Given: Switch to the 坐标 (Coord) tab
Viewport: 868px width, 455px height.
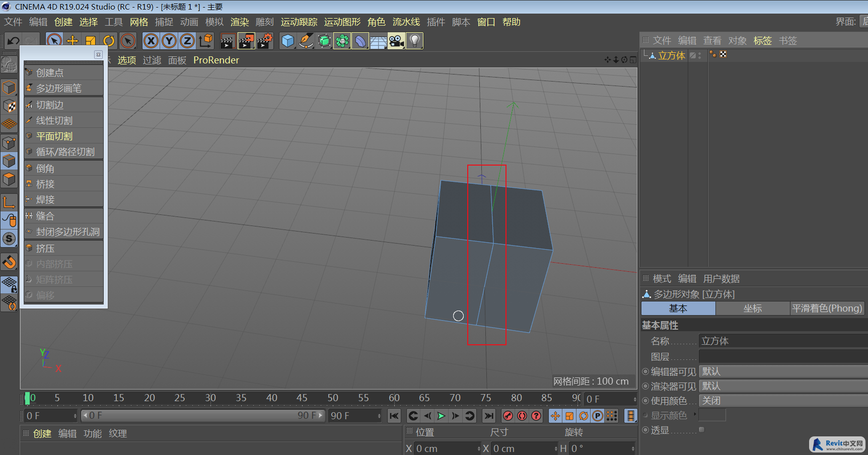Looking at the screenshot, I should pos(753,309).
